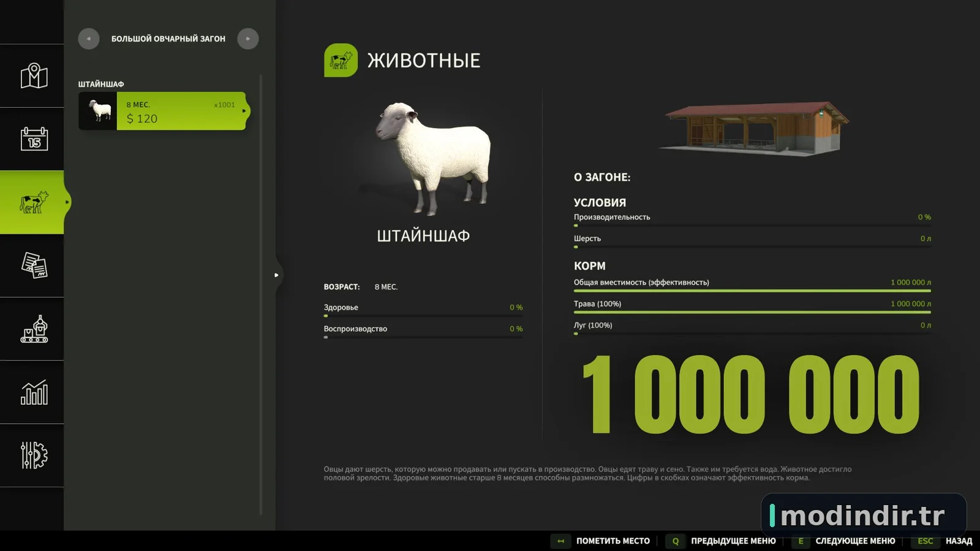The height and width of the screenshot is (551, 980).
Task: Click the Здоровье progress bar
Action: click(423, 316)
